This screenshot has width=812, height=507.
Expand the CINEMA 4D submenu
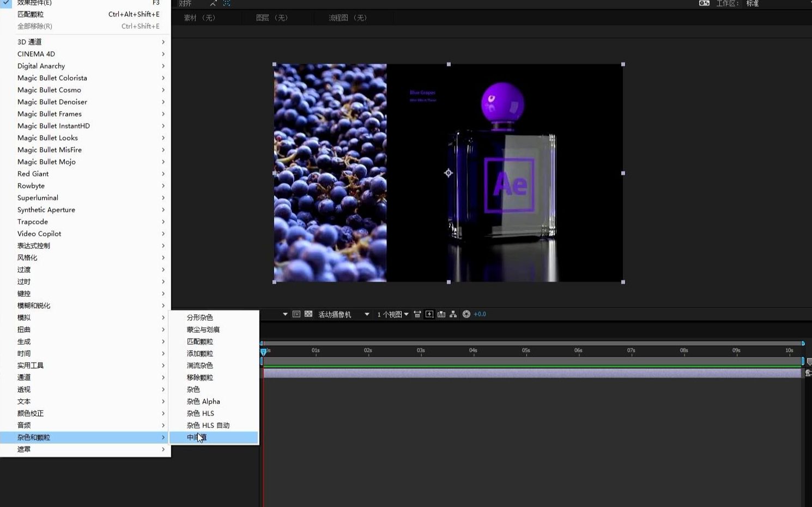click(x=86, y=54)
